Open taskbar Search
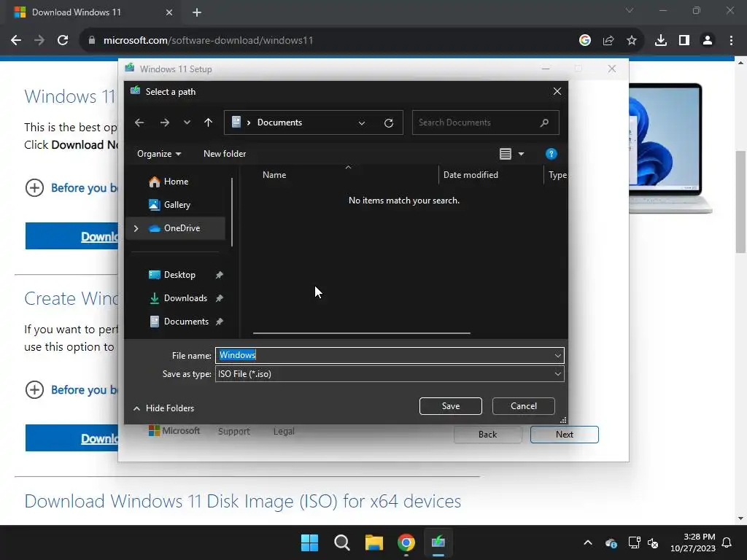Image resolution: width=747 pixels, height=560 pixels. (x=342, y=542)
